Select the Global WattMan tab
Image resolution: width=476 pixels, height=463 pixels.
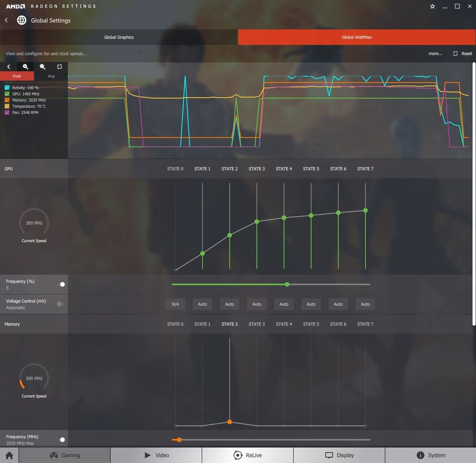pyautogui.click(x=357, y=37)
